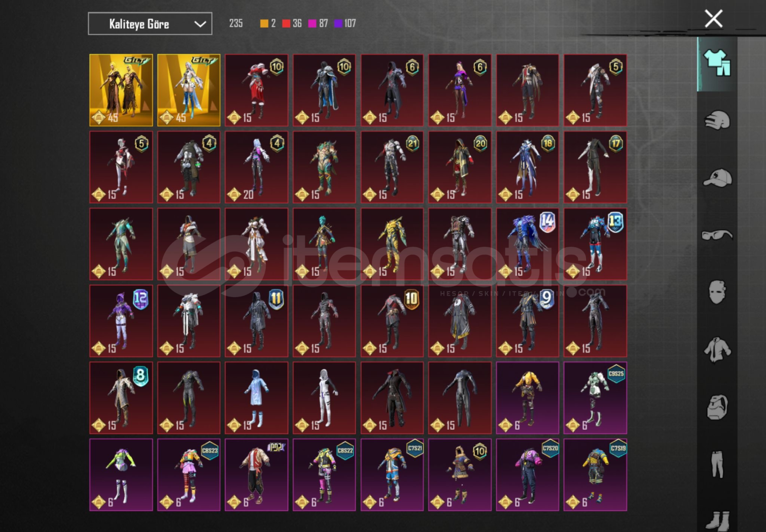Choose the outfit with badge 13
Screen dimensions: 766x532
click(x=595, y=244)
